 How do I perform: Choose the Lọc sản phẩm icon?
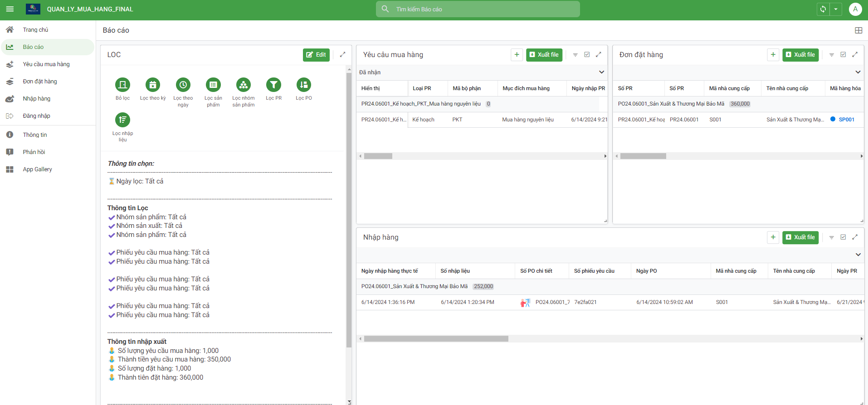click(x=213, y=85)
